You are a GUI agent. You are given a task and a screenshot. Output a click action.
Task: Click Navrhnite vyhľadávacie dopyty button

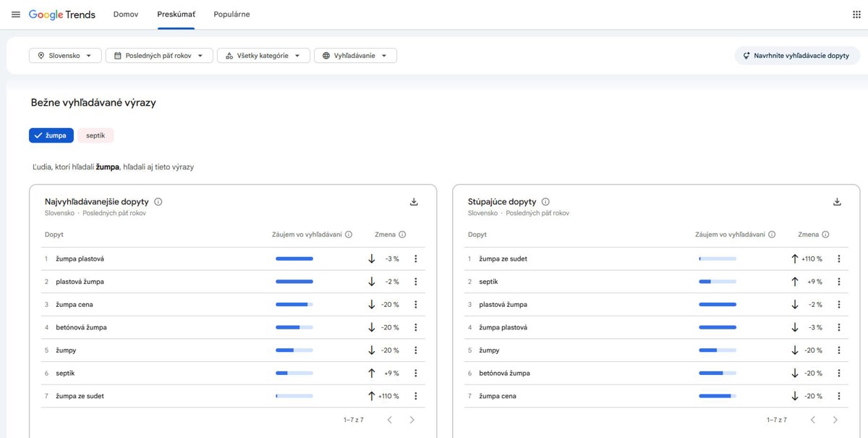[797, 56]
